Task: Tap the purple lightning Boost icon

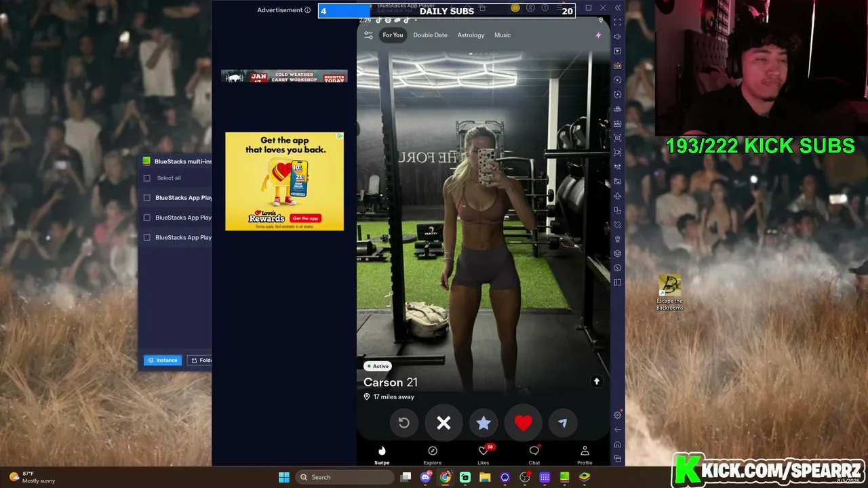Action: pos(598,35)
